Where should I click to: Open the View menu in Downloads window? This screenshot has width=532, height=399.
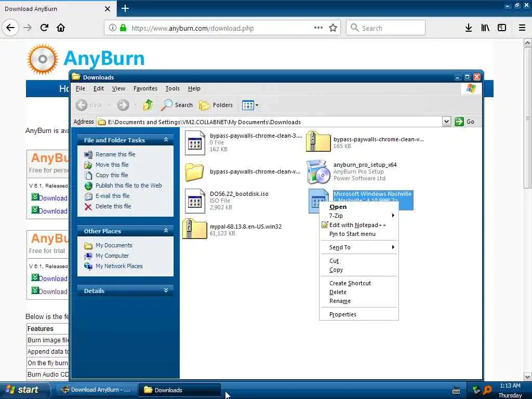118,88
